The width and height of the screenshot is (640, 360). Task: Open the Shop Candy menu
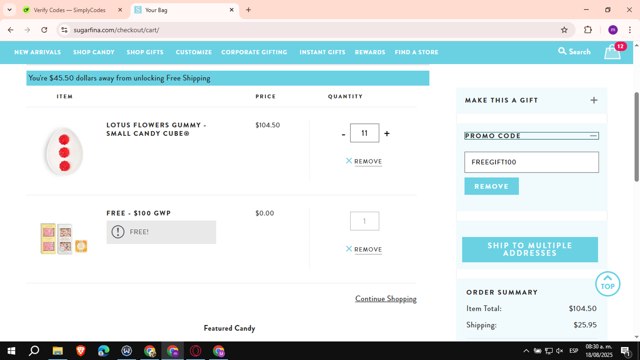coord(94,52)
